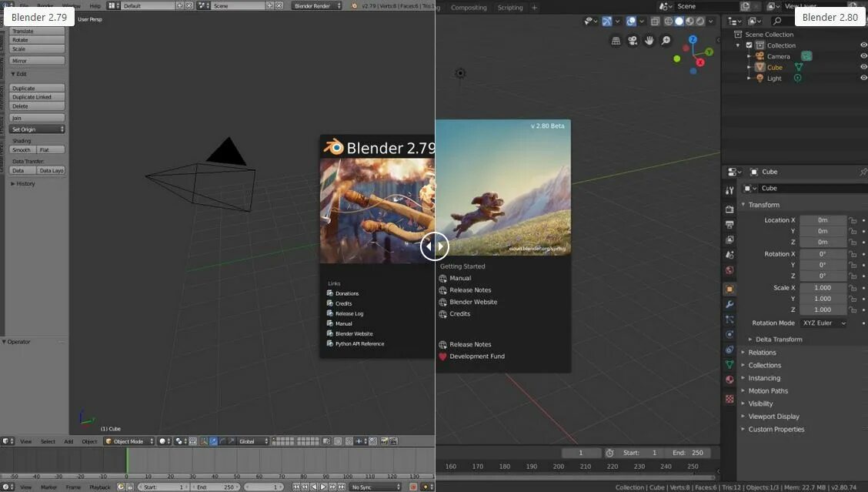Click the outliner search magnifier icon
The width and height of the screenshot is (868, 492).
click(x=777, y=21)
